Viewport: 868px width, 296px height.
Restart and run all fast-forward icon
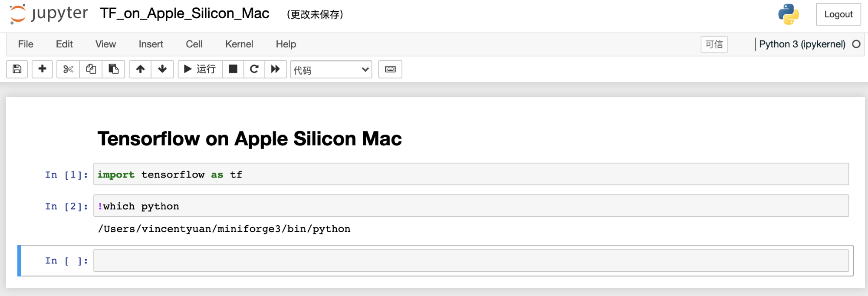tap(276, 69)
